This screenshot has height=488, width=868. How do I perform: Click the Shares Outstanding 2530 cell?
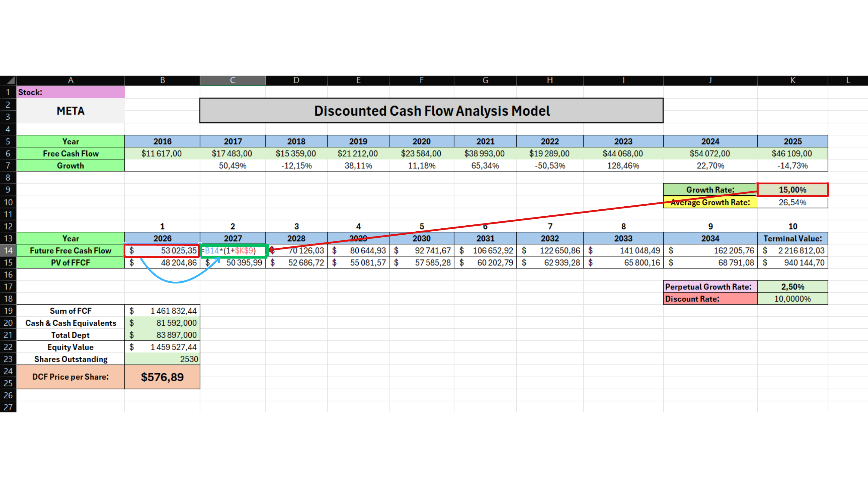click(x=162, y=359)
